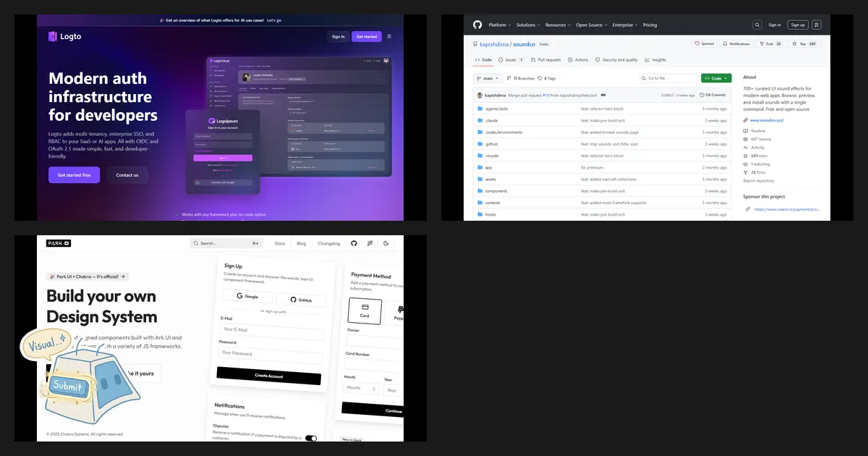The height and width of the screenshot is (456, 868).
Task: Star the soundcn repository
Action: (x=804, y=43)
